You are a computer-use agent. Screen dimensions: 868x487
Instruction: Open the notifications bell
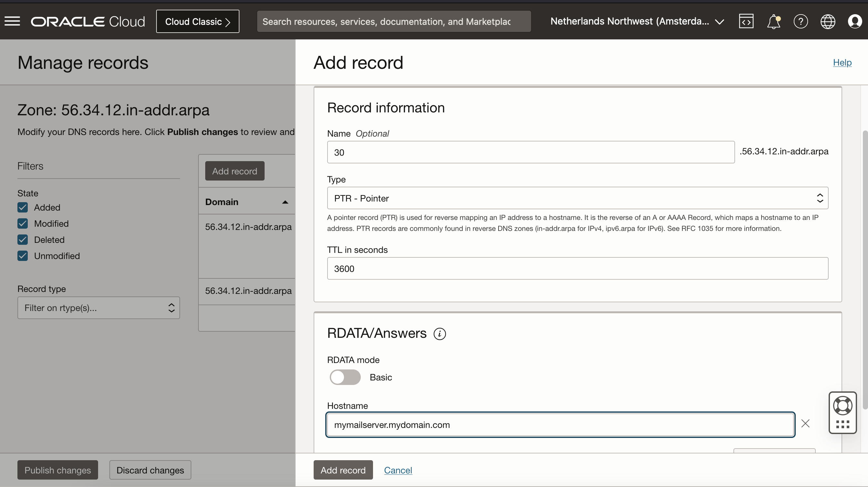click(773, 22)
